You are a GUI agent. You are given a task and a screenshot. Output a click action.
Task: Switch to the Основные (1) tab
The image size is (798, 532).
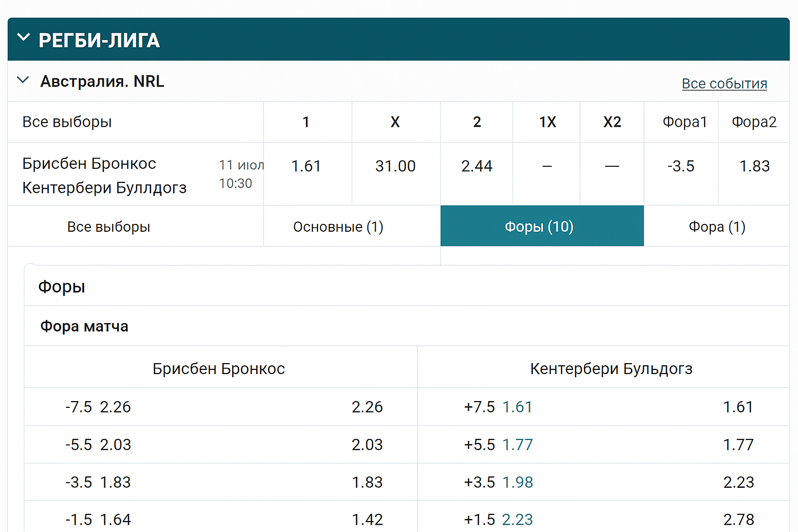(338, 227)
